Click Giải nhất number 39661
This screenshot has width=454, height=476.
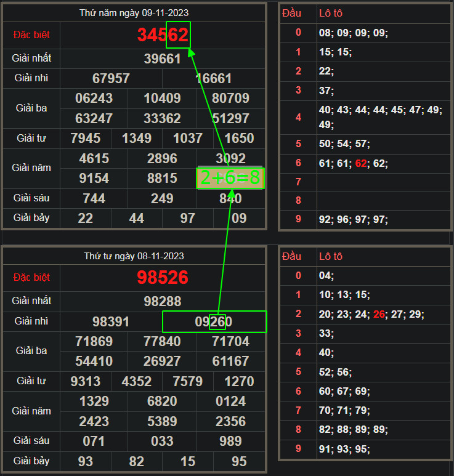[x=162, y=58]
